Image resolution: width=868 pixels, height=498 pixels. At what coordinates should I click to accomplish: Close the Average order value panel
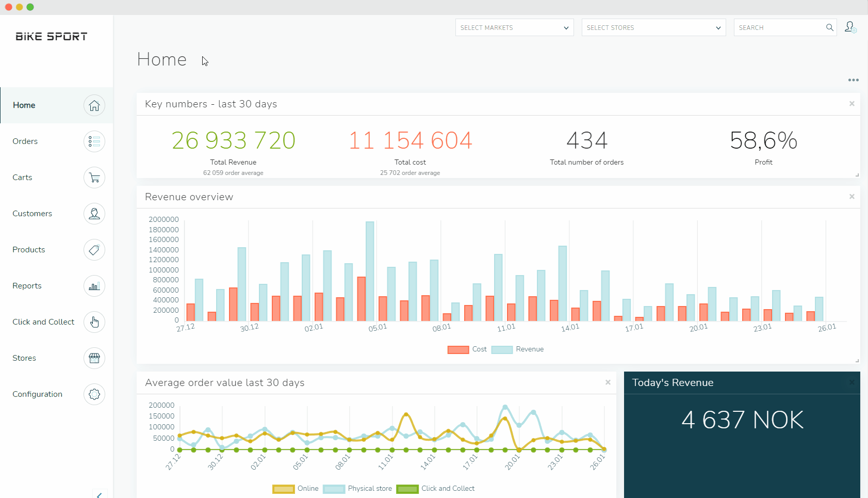[x=608, y=382]
